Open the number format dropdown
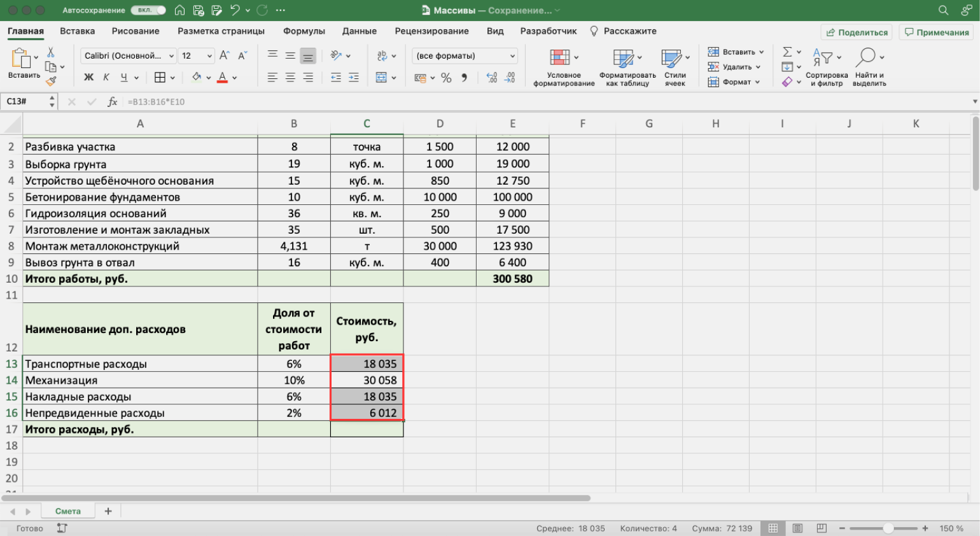Viewport: 980px width, 536px height. point(512,56)
